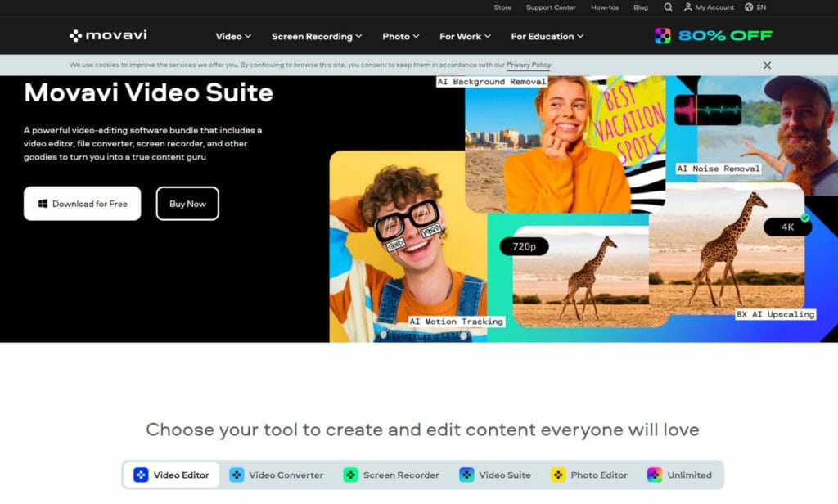Open the Video menu item
This screenshot has width=838, height=504.
point(233,36)
